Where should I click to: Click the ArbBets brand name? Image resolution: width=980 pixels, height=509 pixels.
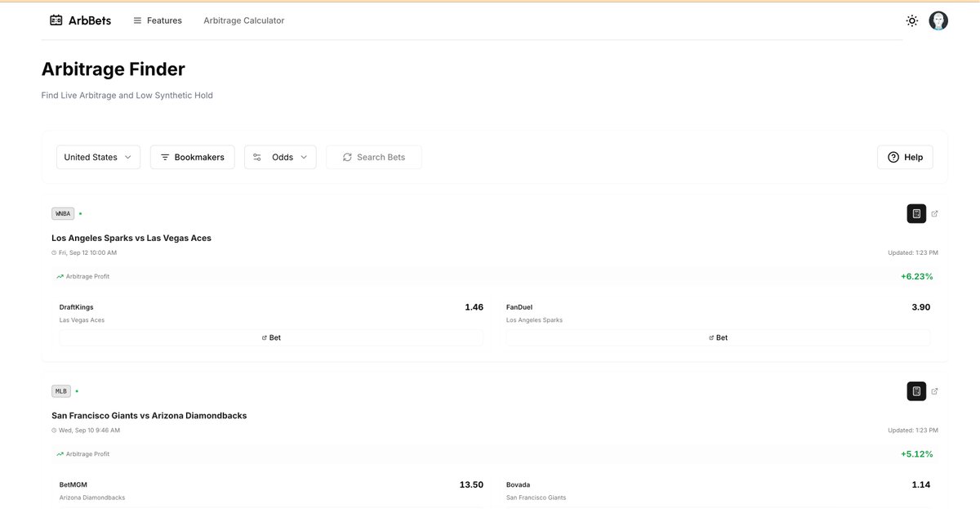[90, 20]
